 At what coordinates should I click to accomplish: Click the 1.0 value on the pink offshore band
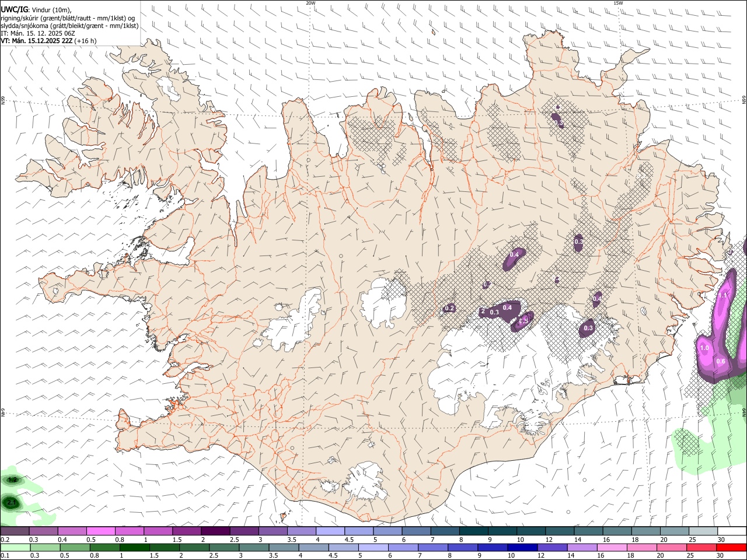704,348
